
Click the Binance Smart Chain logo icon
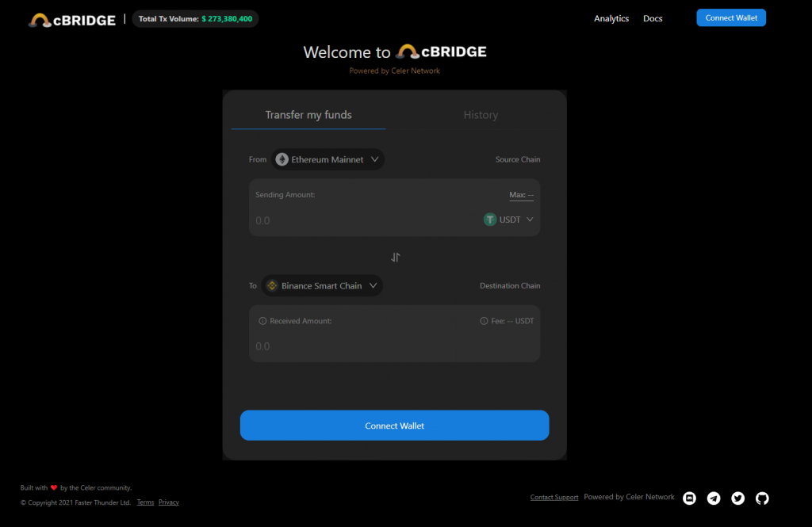pos(272,286)
